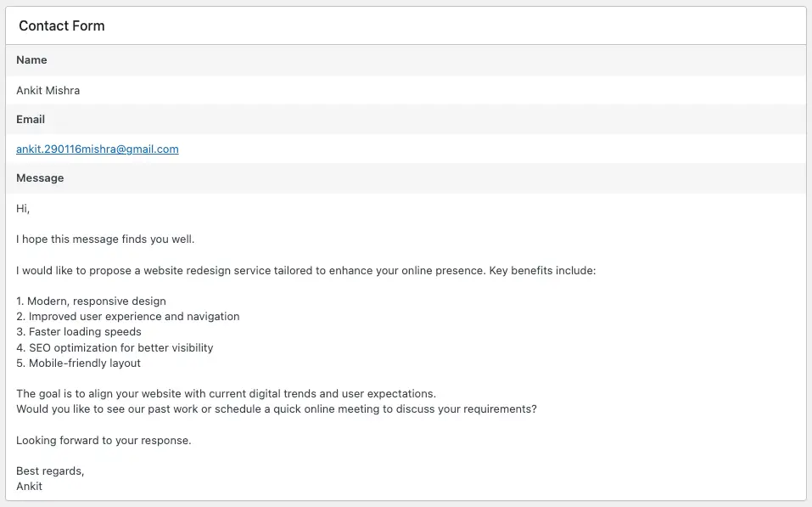Click list item 'Modern, responsive design'
The image size is (812, 507).
point(92,301)
